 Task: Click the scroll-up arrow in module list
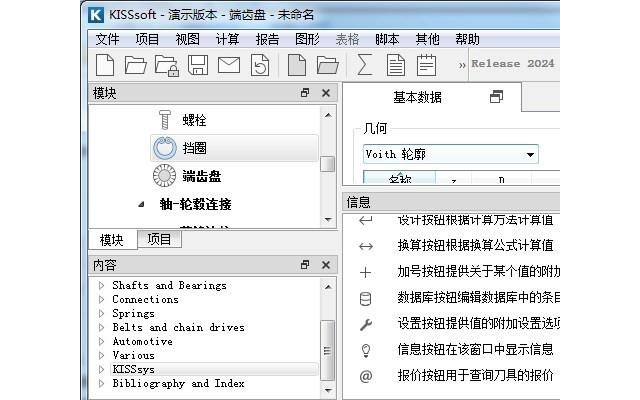coord(328,116)
